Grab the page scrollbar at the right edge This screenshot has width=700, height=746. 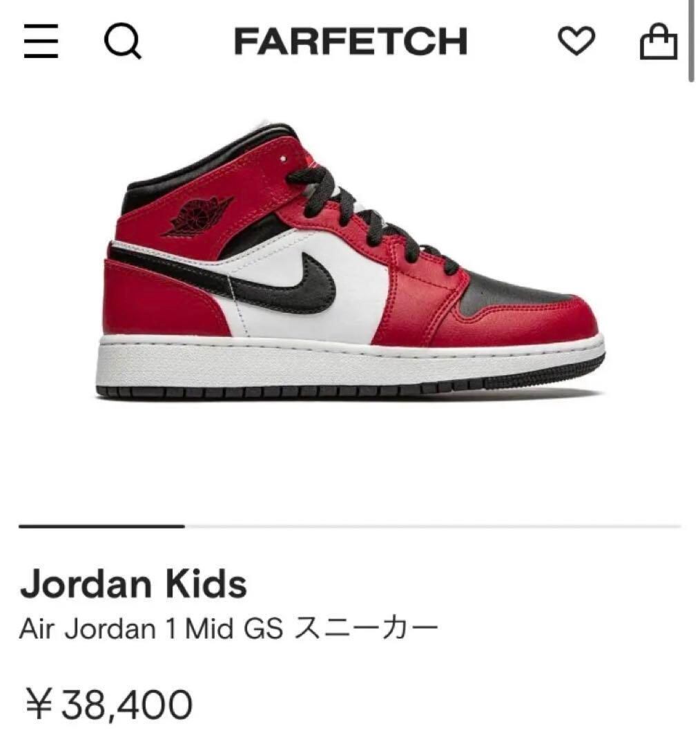coord(691,41)
